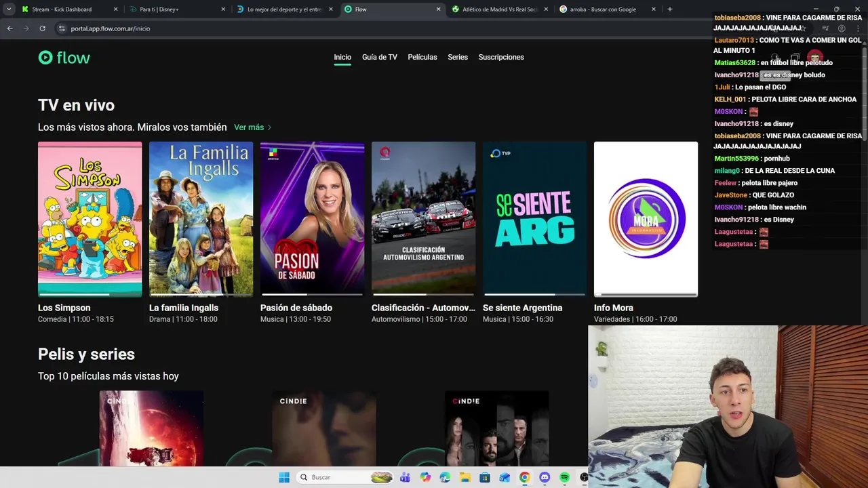This screenshot has height=488, width=868.
Task: Click the "Variedades | 16:00 - 17:00" text
Action: pyautogui.click(x=635, y=319)
